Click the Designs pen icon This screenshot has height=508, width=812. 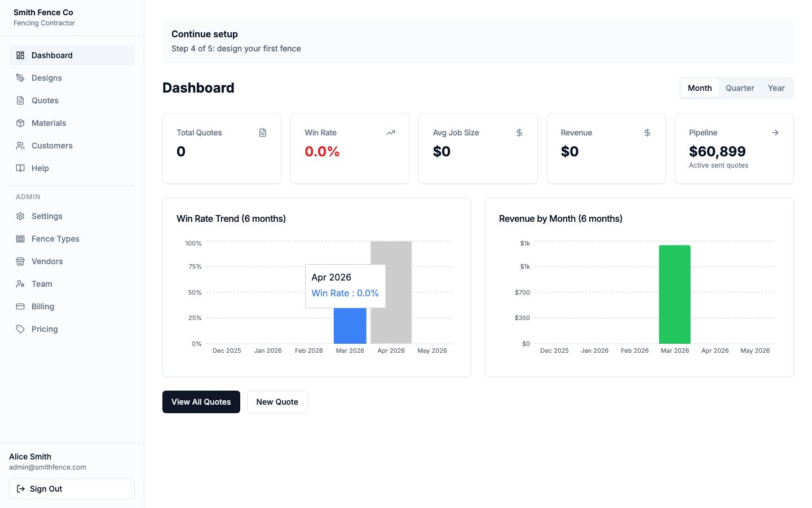(20, 78)
